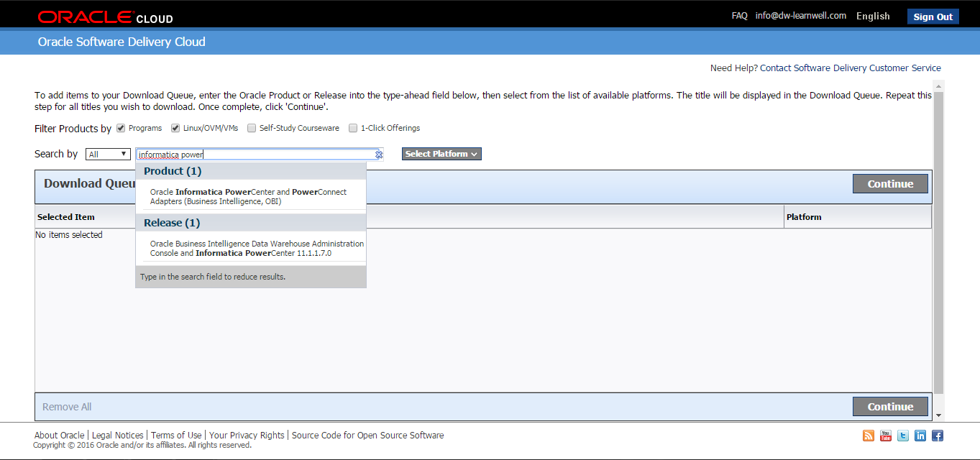Open the Select Platform dropdown
The image size is (980, 460).
coord(441,154)
